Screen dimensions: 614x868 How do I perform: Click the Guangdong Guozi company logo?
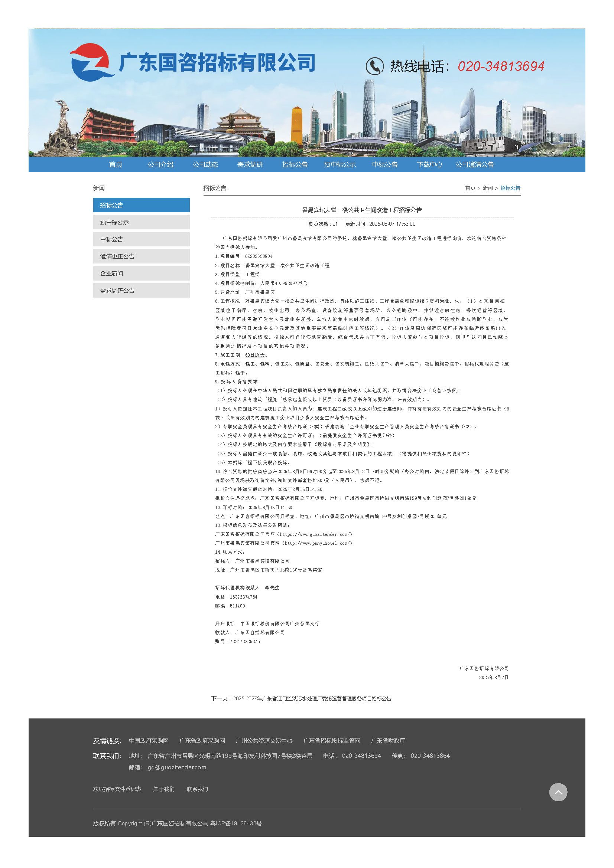click(92, 62)
